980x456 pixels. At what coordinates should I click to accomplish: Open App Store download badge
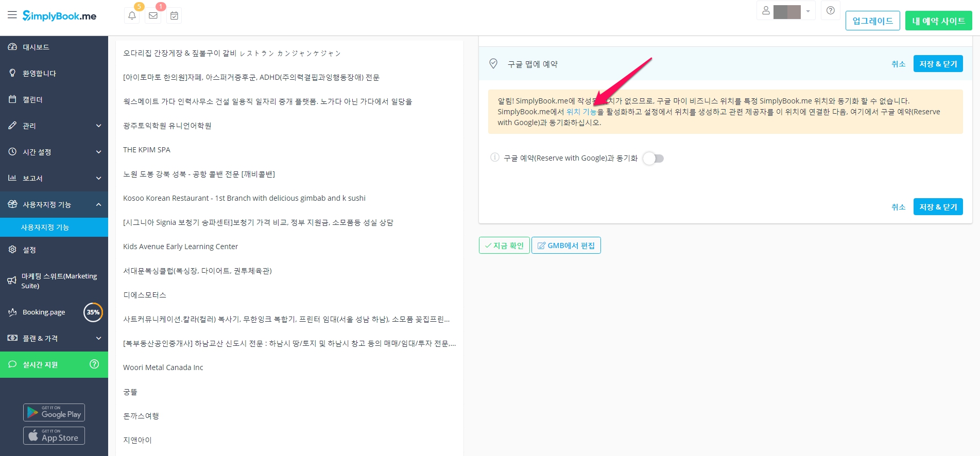(54, 436)
